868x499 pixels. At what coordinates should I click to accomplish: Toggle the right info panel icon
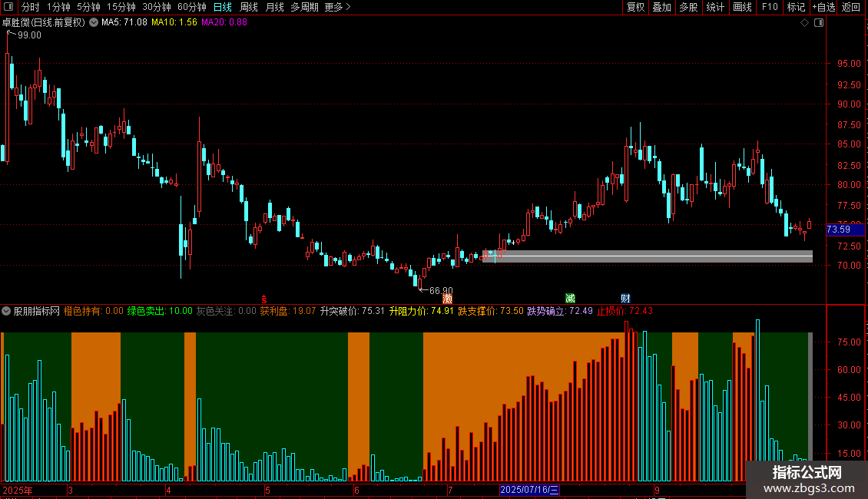(819, 23)
